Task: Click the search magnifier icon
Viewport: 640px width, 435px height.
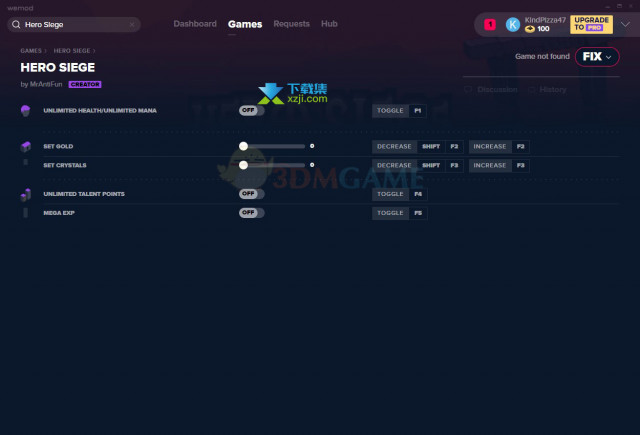Action: coord(16,24)
